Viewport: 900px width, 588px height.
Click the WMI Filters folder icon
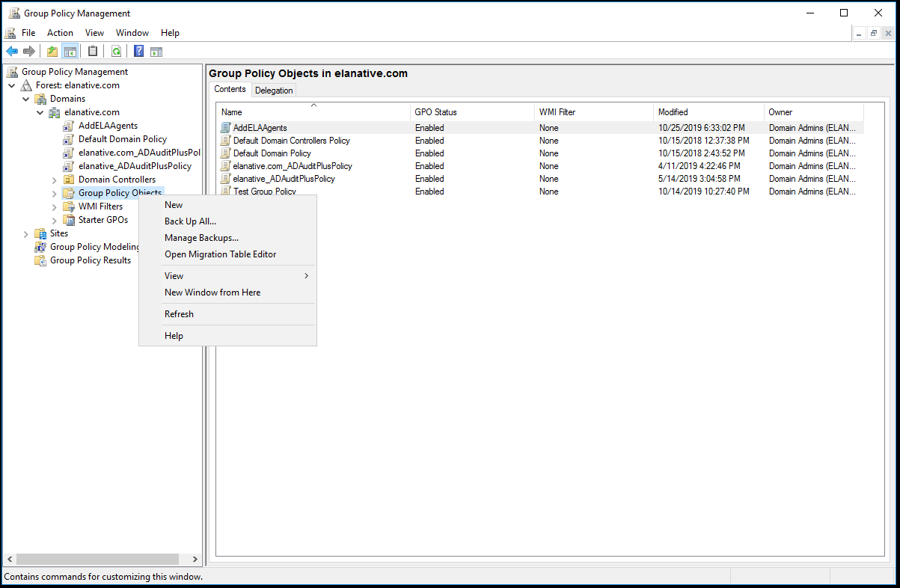[69, 206]
